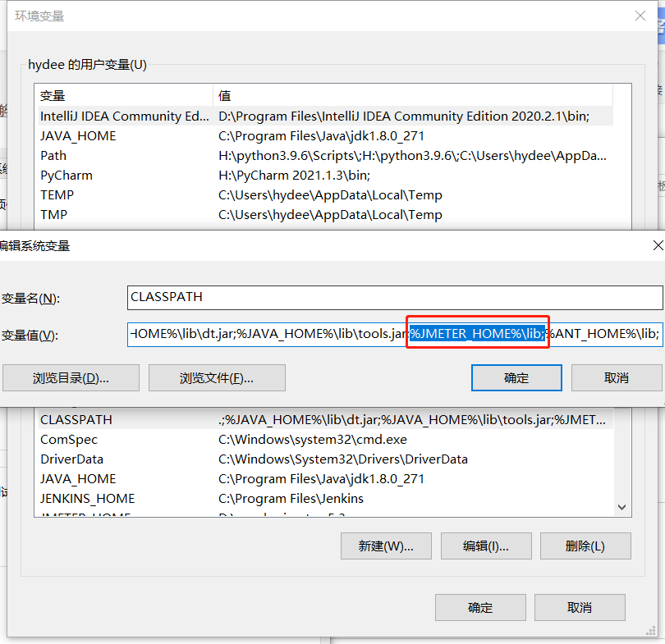Screen dimensions: 665x644
Task: Select DriverData system variable
Action: (326, 459)
